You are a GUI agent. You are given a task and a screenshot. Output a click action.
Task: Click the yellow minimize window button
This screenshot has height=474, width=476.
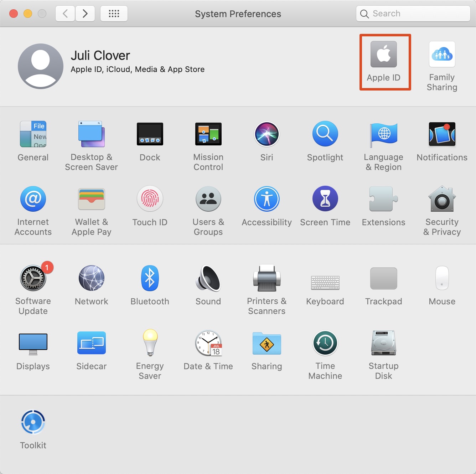tap(28, 14)
